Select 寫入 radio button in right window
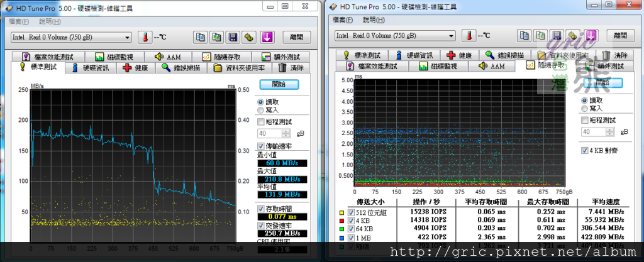644x262 pixels. [x=584, y=108]
